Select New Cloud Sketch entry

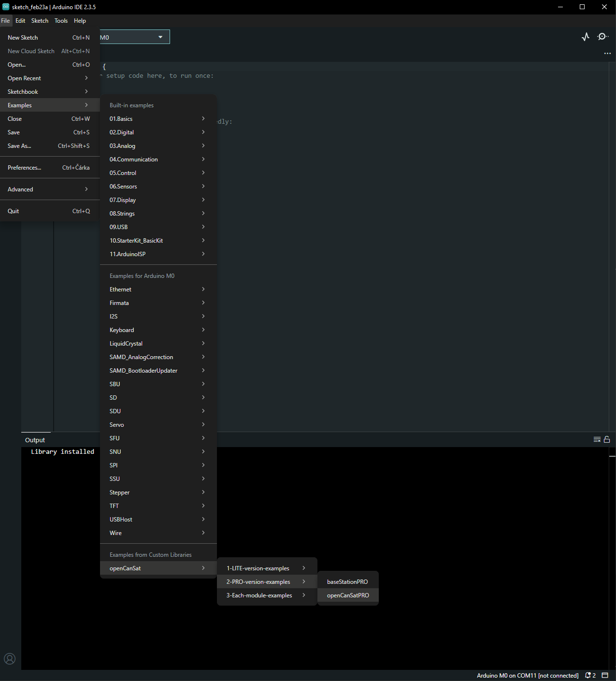[50, 51]
